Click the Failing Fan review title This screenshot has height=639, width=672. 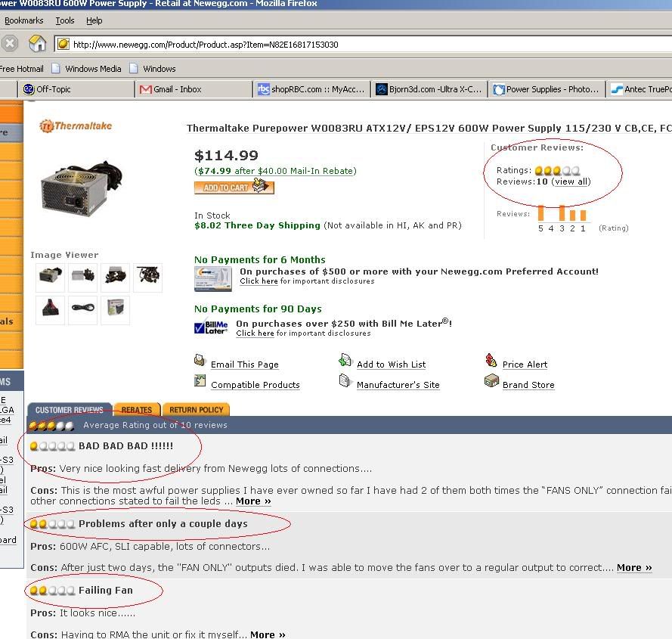[x=106, y=590]
